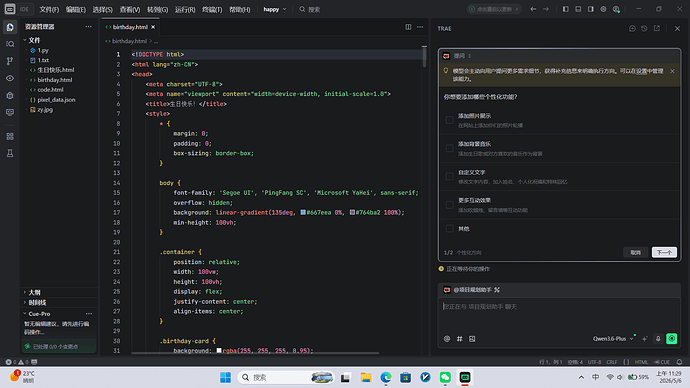Check the 自定义文字 option

click(x=449, y=176)
